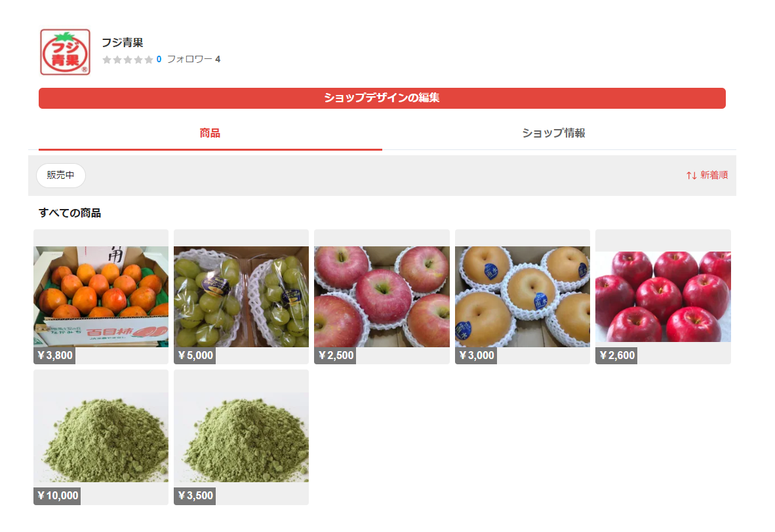Image resolution: width=775 pixels, height=532 pixels.
Task: Open the persimmon box product ¥3,800
Action: [x=101, y=297]
